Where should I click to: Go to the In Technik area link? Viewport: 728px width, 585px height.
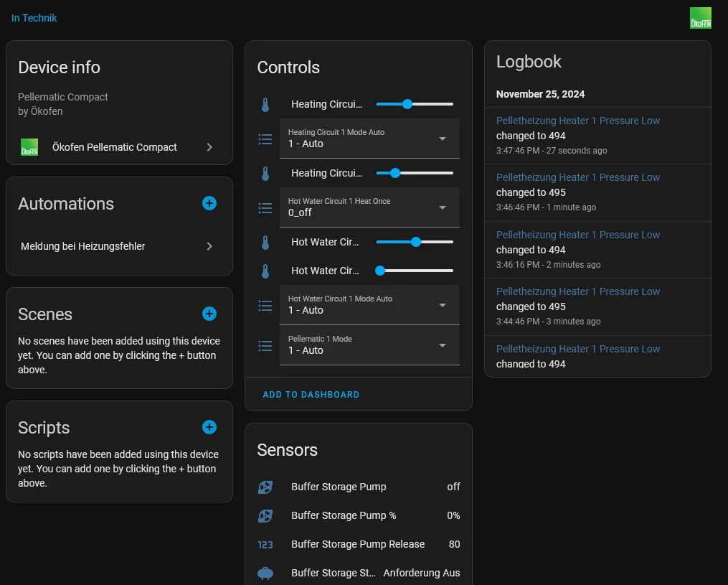pos(34,18)
